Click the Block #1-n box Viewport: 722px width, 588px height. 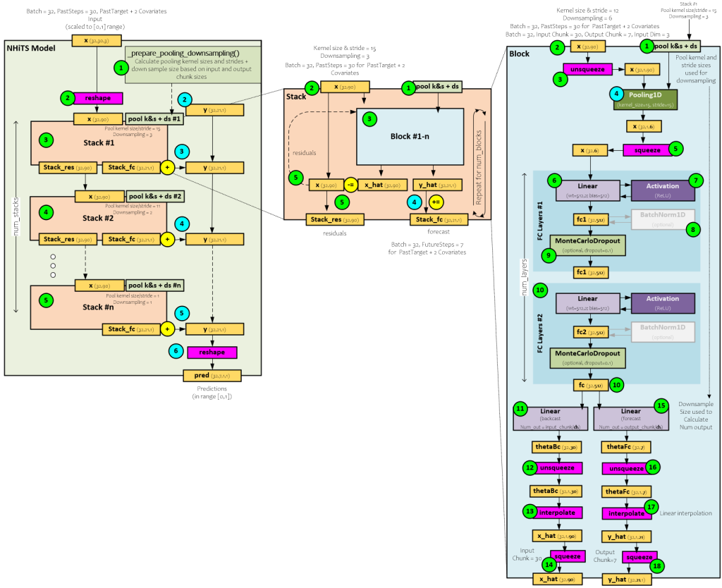tap(409, 137)
